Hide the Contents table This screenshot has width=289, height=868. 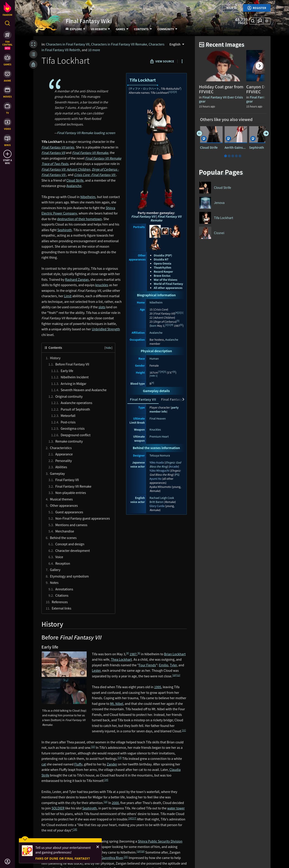coord(108,348)
